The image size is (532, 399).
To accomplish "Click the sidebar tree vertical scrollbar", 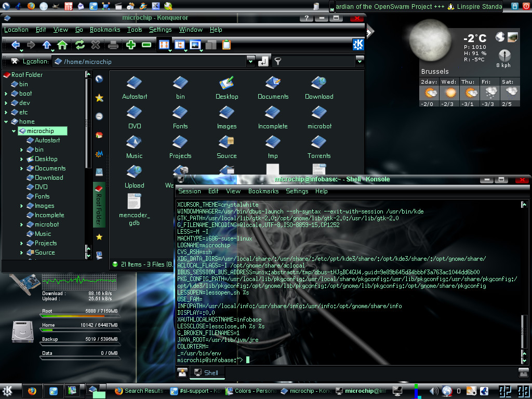I will [x=88, y=164].
